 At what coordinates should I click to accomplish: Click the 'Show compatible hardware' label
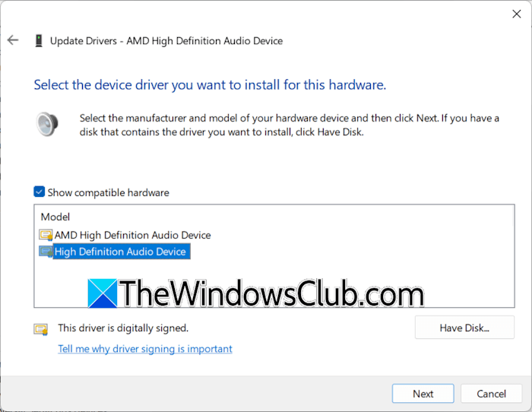pos(108,192)
